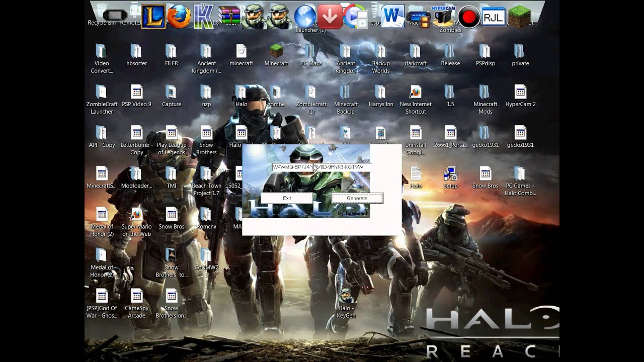644x362 pixels.
Task: Open the purple K icon in the dock
Action: (204, 17)
